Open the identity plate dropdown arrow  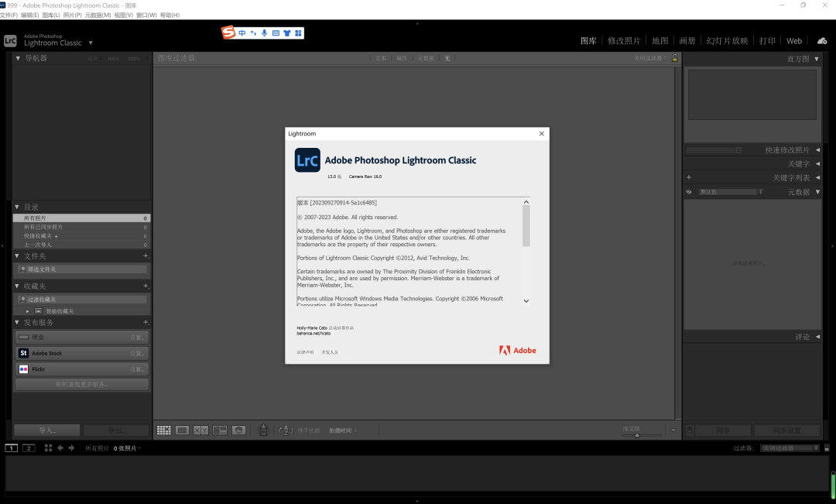point(91,43)
